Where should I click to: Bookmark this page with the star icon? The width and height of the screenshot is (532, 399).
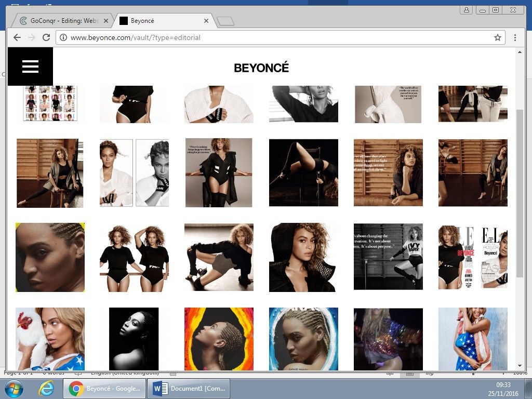[497, 37]
